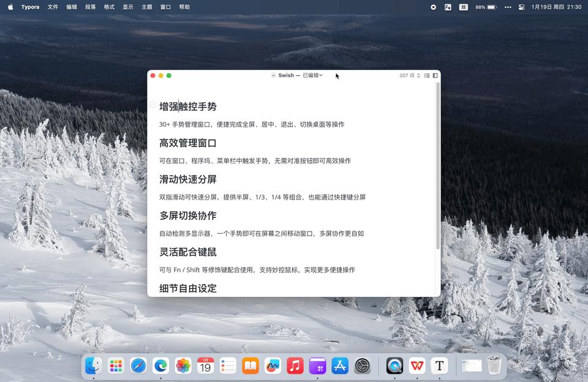The height and width of the screenshot is (382, 588).
Task: Click the 207 词 word count label
Action: [407, 75]
